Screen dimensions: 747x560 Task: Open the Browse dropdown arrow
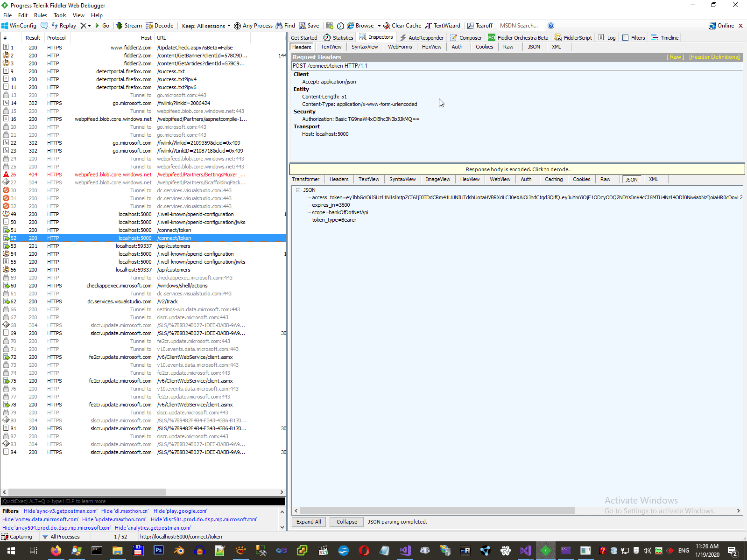point(379,26)
